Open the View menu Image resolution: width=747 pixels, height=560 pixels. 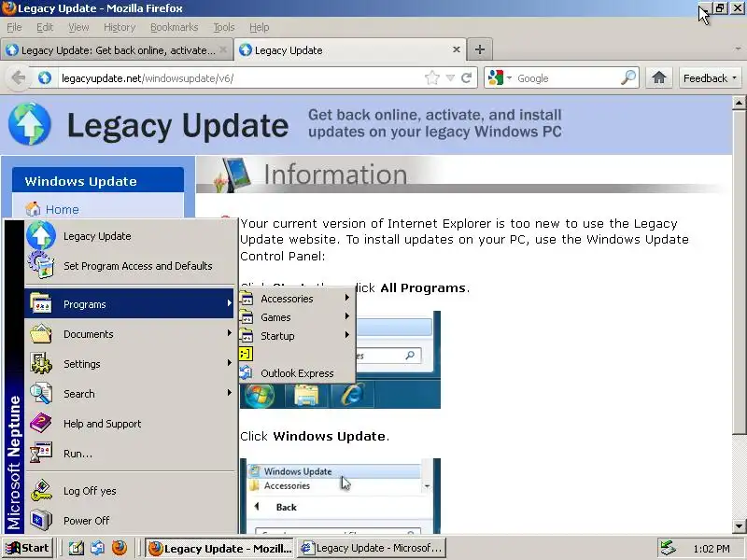[78, 27]
